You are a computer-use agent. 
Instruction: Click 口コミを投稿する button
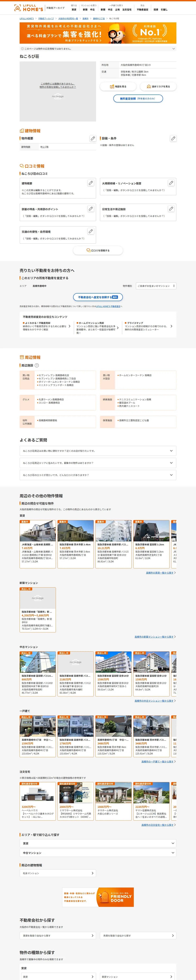(x=98, y=250)
